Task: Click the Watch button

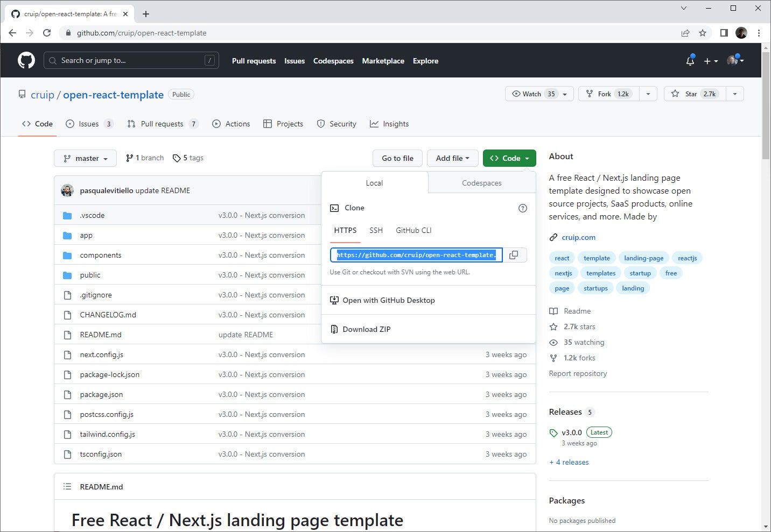Action: coord(539,94)
